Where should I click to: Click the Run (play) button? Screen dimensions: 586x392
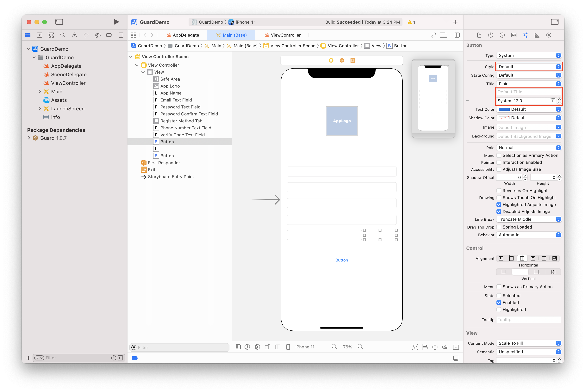click(x=116, y=22)
